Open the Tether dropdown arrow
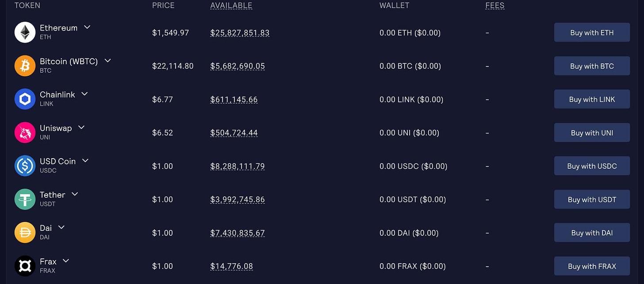The image size is (644, 284). click(75, 194)
